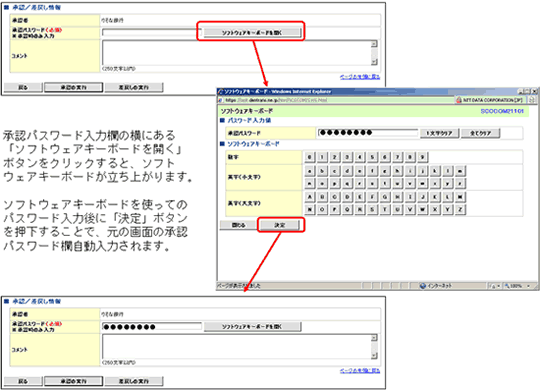Tap the uppercase N key
Image resolution: width=540 pixels, height=390 pixels.
pyautogui.click(x=310, y=209)
